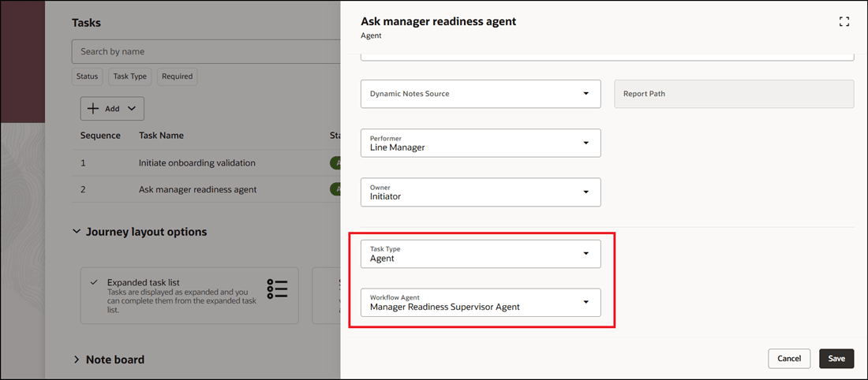Screen dimensions: 868x380
Task: Click the panel title 'Ask manager readiness agent'
Action: tap(439, 21)
